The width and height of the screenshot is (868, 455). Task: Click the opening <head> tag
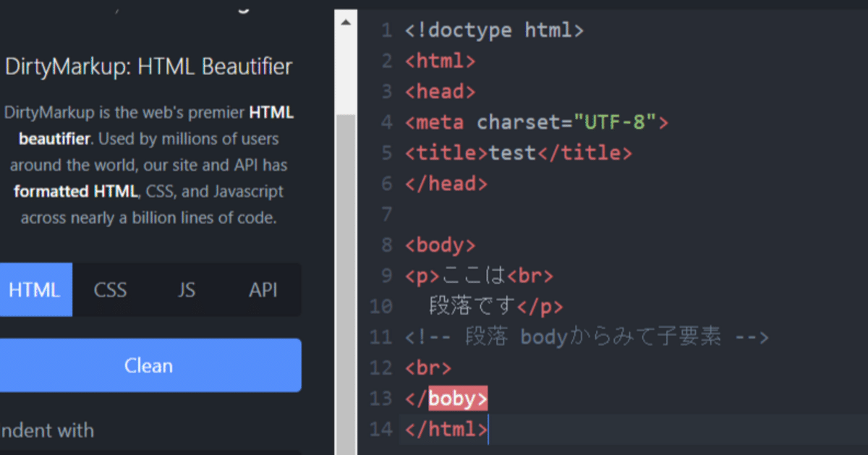441,92
